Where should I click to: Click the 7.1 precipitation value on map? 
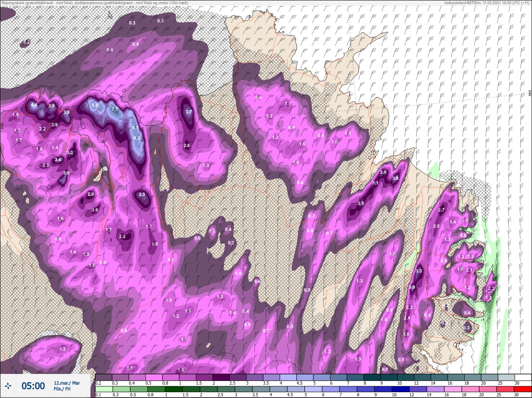115,109
